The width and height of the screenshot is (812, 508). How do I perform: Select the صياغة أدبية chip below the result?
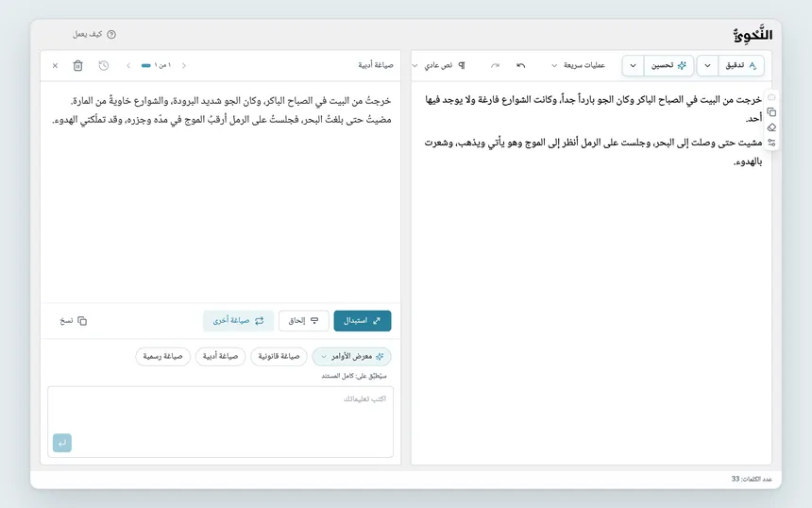(x=220, y=357)
